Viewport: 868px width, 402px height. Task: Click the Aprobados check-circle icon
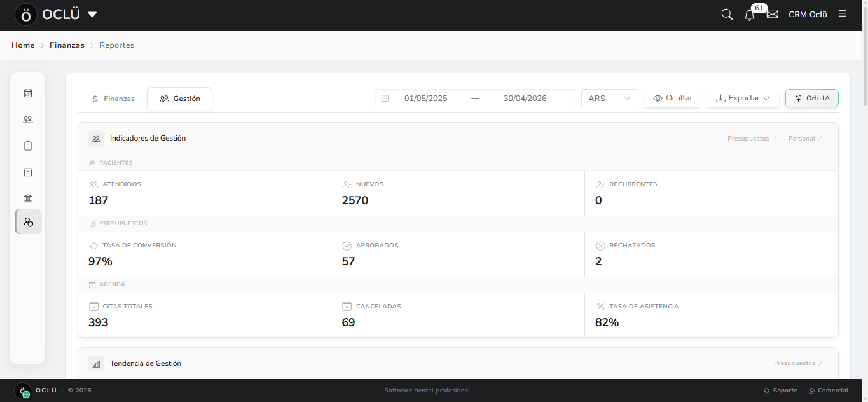[x=347, y=246]
